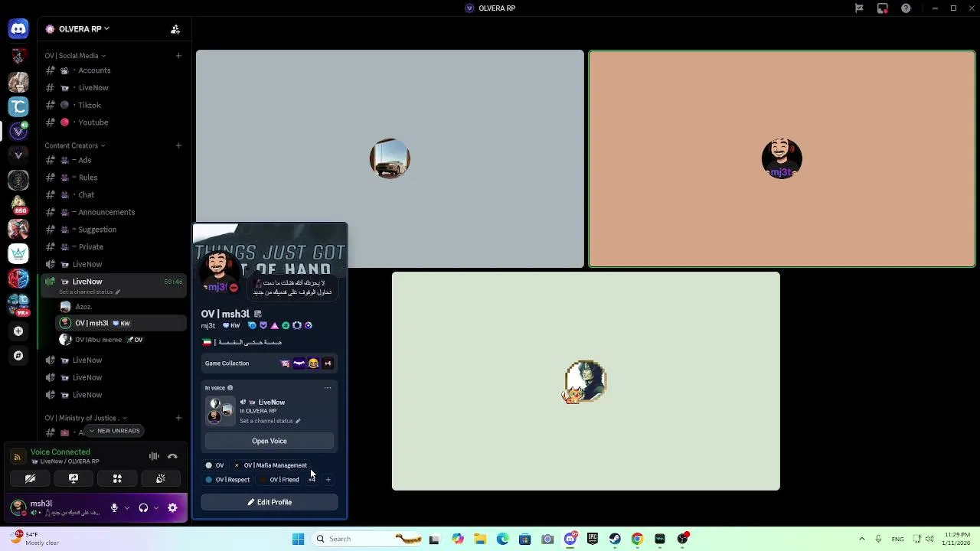The image size is (980, 551).
Task: Collapse the OV | Ministry of Justice category
Action: coord(86,418)
